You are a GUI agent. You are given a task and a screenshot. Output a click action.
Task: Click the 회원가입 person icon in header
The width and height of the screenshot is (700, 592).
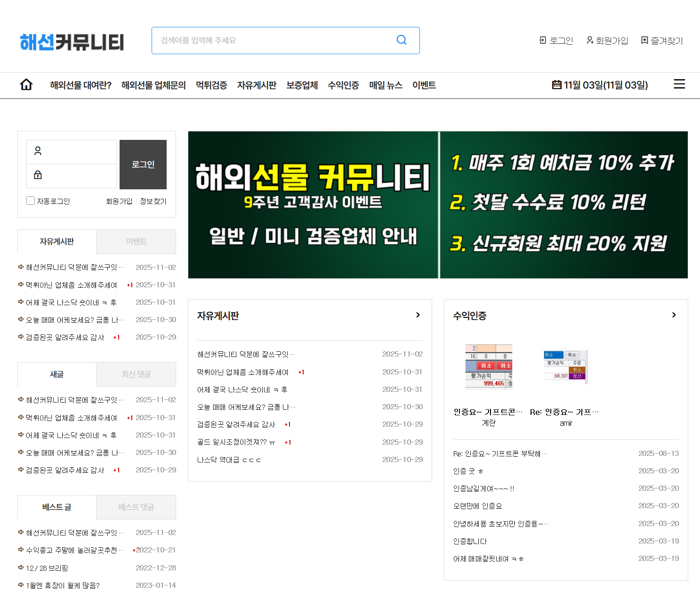pos(590,41)
